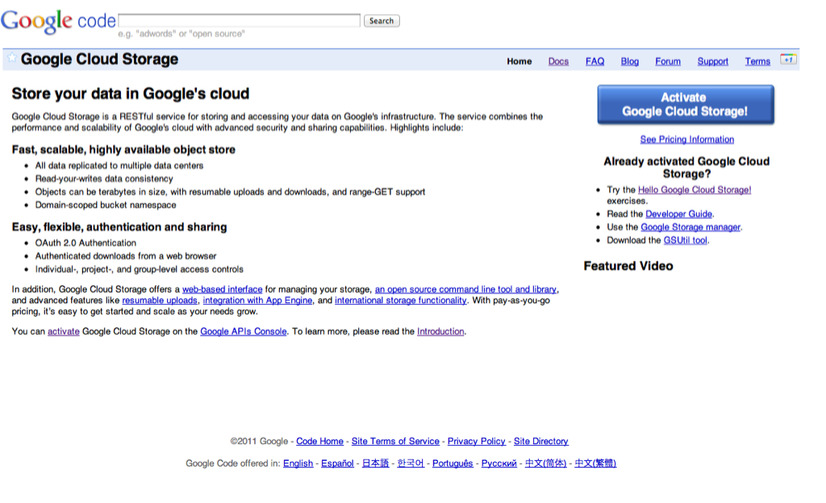Open the GSUtil tool link
The width and height of the screenshot is (826, 503).
click(685, 240)
